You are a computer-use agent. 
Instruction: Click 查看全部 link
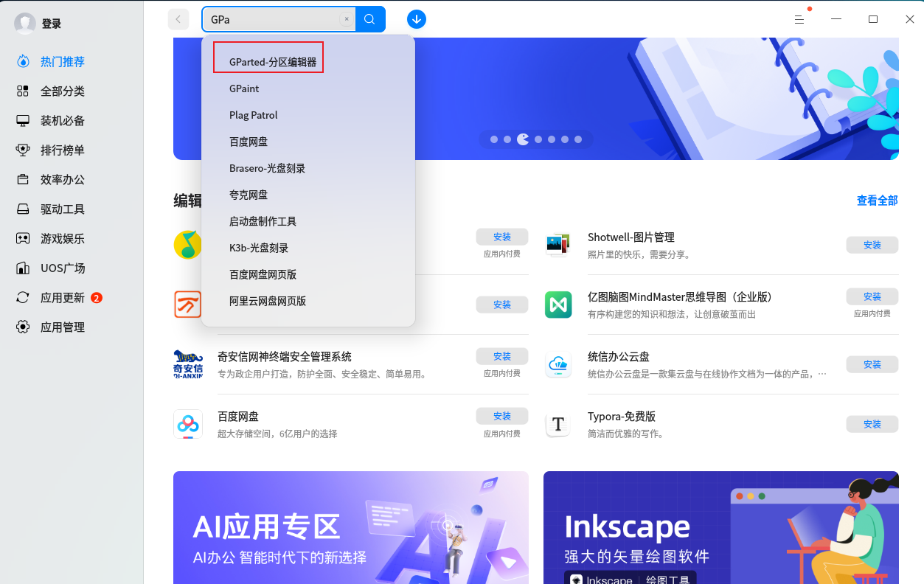click(x=877, y=201)
